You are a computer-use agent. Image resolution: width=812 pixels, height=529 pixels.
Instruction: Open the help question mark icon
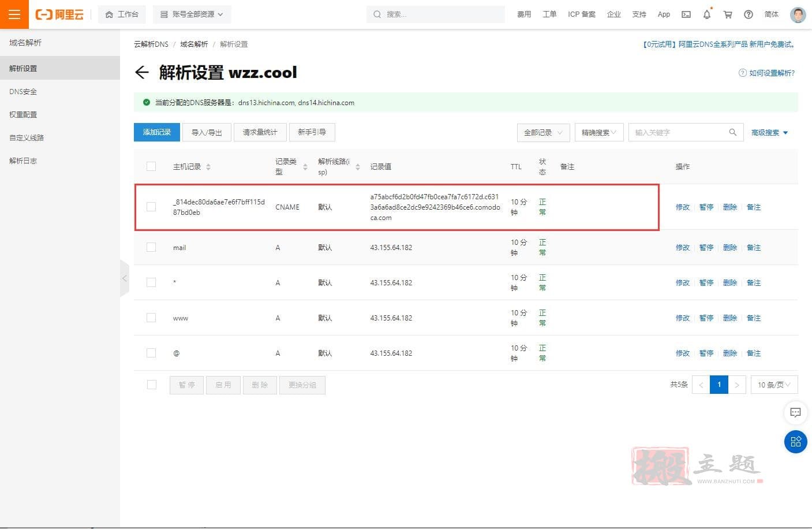(749, 14)
